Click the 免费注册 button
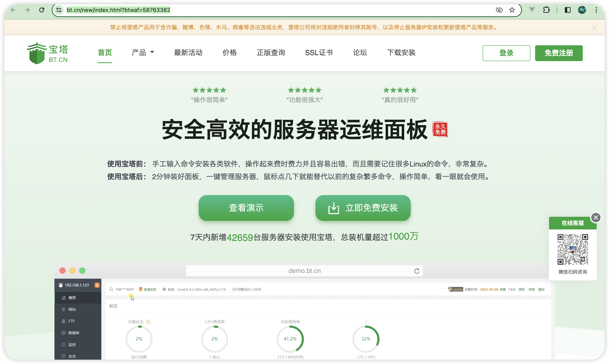Screen dimensions: 609x364 point(559,53)
